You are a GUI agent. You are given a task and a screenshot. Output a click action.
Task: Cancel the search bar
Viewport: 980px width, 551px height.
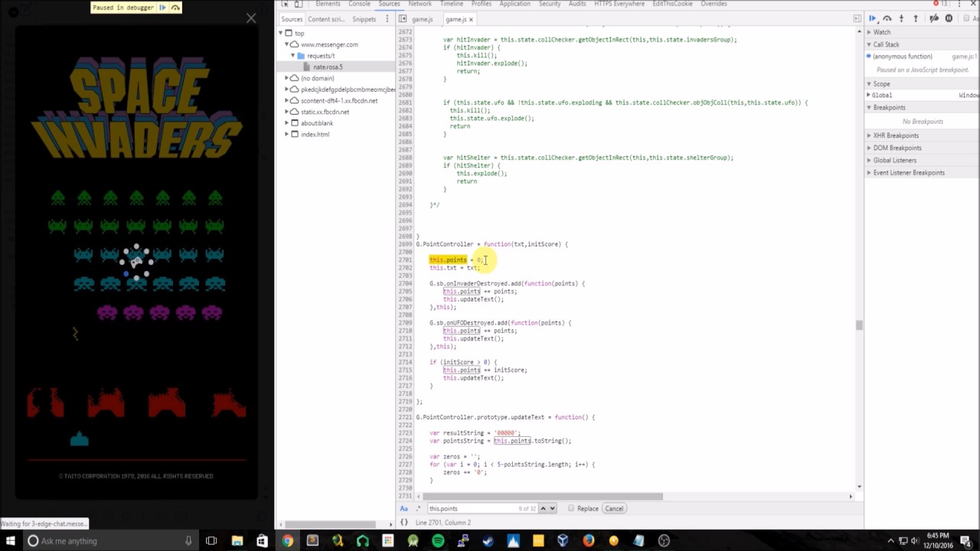[x=614, y=508]
